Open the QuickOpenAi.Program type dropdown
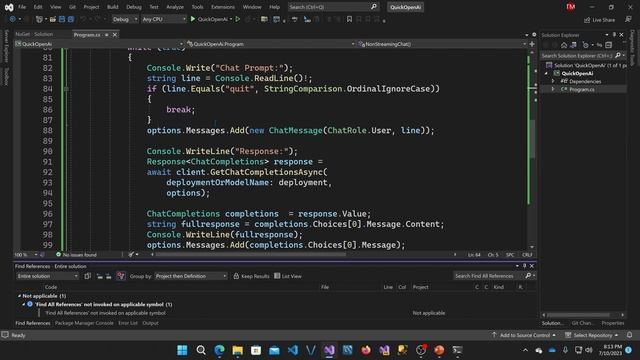The height and width of the screenshot is (360, 640). pos(271,44)
